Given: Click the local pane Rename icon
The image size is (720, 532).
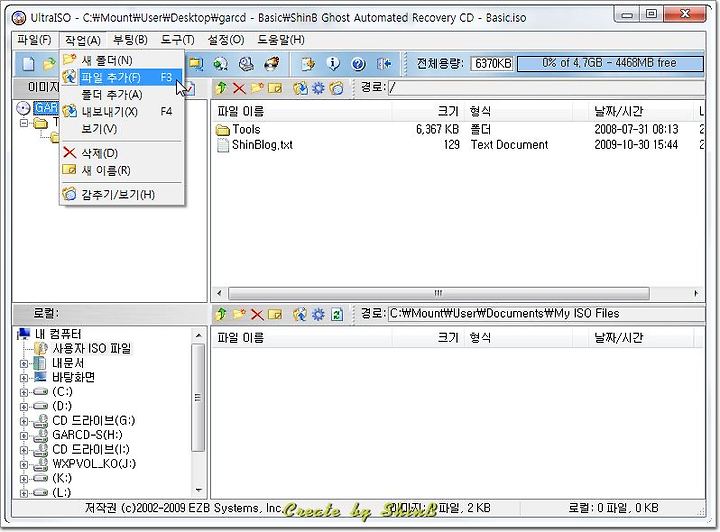Looking at the screenshot, I should 275,314.
